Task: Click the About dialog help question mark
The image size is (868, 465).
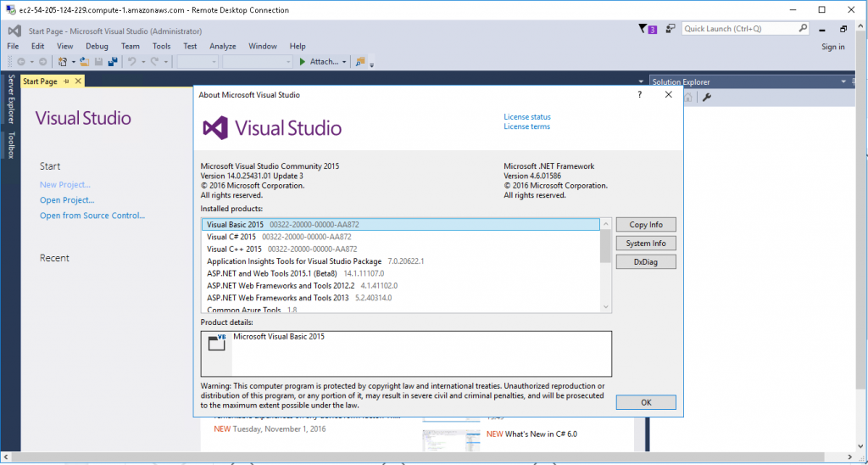Action: click(639, 95)
